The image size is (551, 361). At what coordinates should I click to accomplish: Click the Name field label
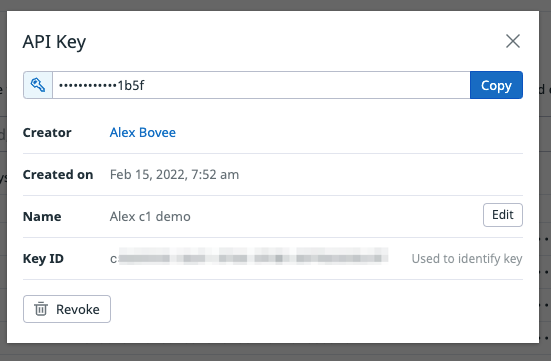[42, 217]
